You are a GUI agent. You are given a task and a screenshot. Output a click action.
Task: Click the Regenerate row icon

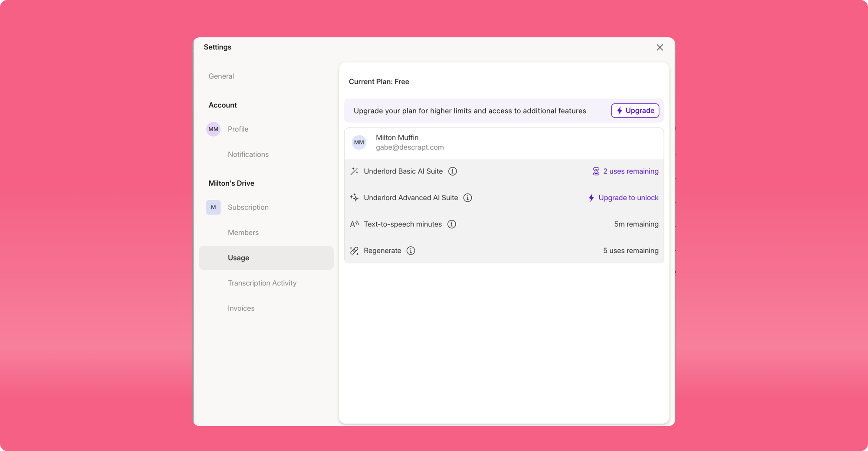[x=354, y=251]
